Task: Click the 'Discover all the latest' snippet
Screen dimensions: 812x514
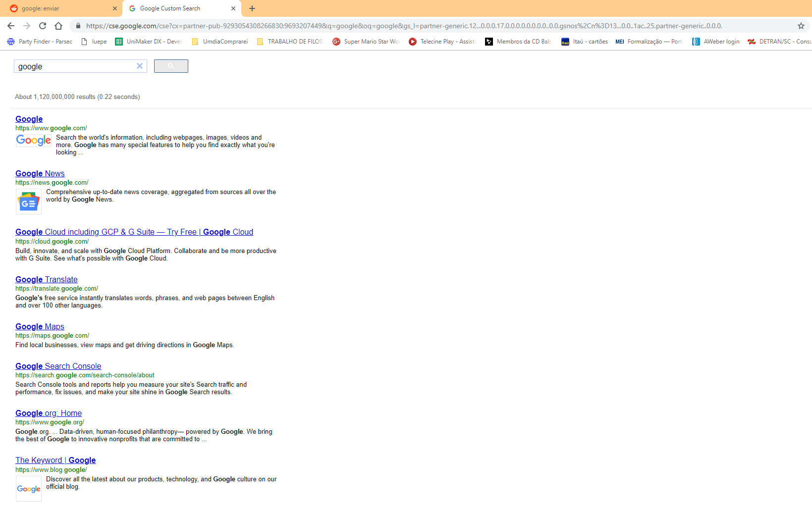Action: tap(162, 483)
